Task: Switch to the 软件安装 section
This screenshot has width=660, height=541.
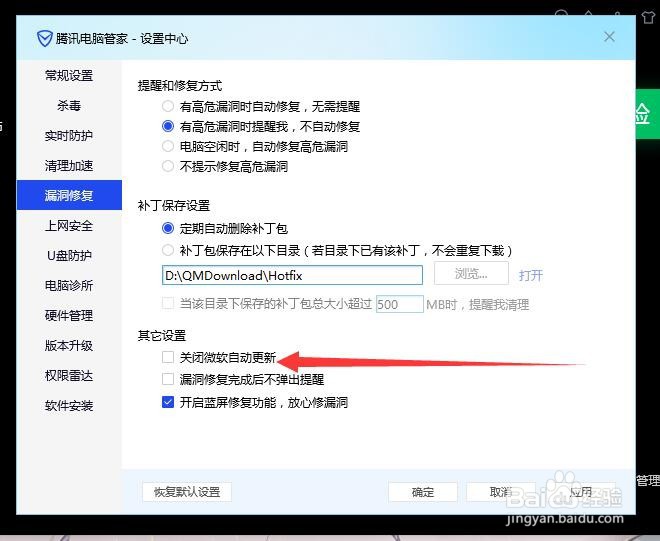Action: pyautogui.click(x=69, y=406)
